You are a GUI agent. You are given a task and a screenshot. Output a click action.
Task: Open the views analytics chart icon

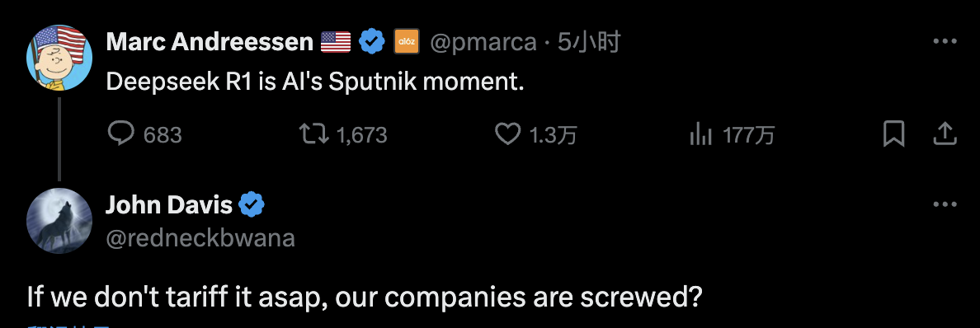coord(701,134)
